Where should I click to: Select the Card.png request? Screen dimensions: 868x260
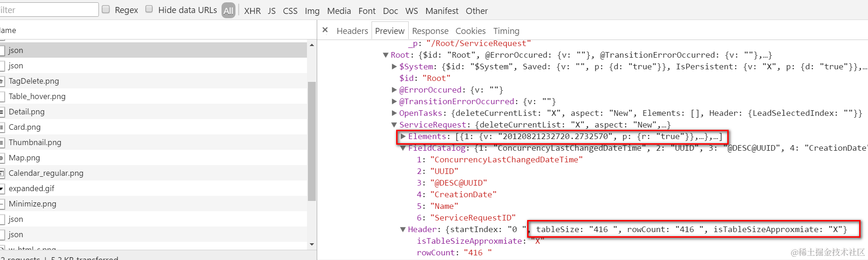tap(153, 127)
